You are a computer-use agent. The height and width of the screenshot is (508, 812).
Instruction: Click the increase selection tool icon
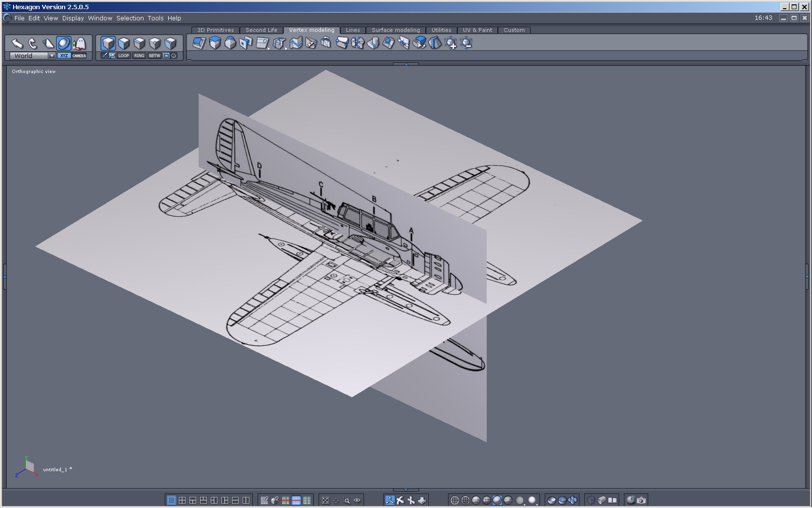click(451, 44)
